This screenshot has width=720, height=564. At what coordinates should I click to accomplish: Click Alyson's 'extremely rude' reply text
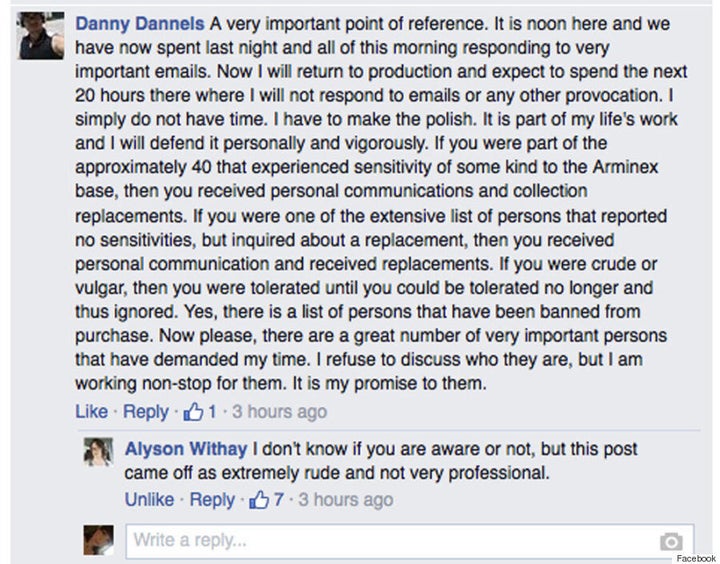click(x=381, y=461)
